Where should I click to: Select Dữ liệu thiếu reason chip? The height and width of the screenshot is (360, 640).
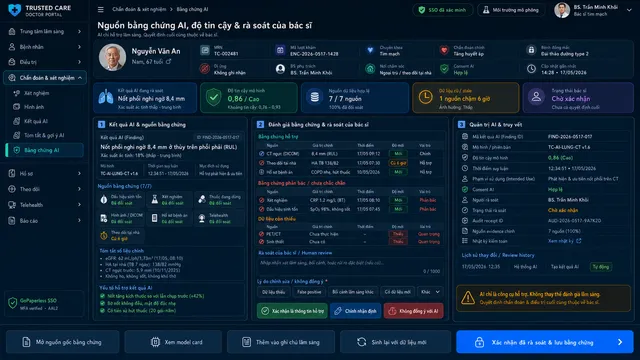[273, 292]
